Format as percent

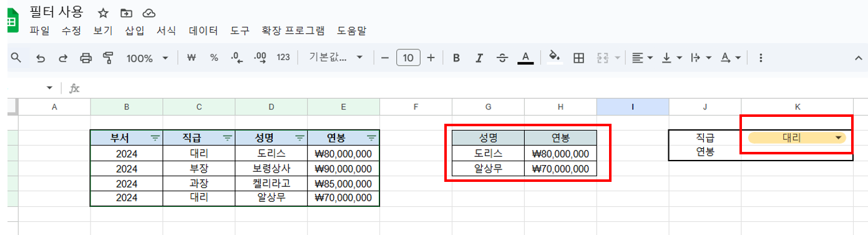214,57
